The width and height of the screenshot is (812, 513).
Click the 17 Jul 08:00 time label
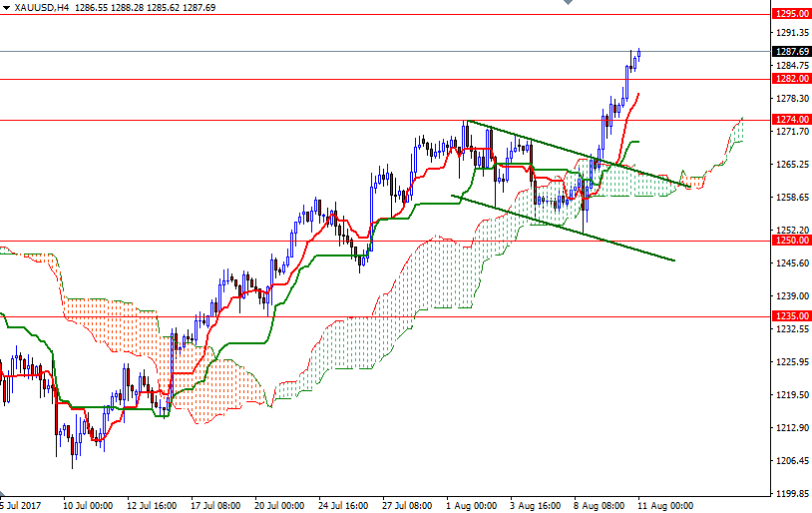tap(215, 506)
